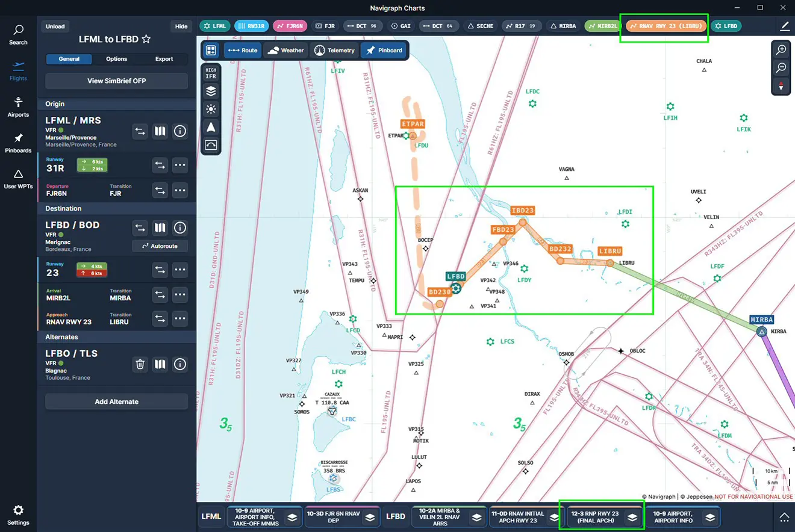Change the RNAV RWY 23 approach
795x532 pixels.
click(160, 318)
